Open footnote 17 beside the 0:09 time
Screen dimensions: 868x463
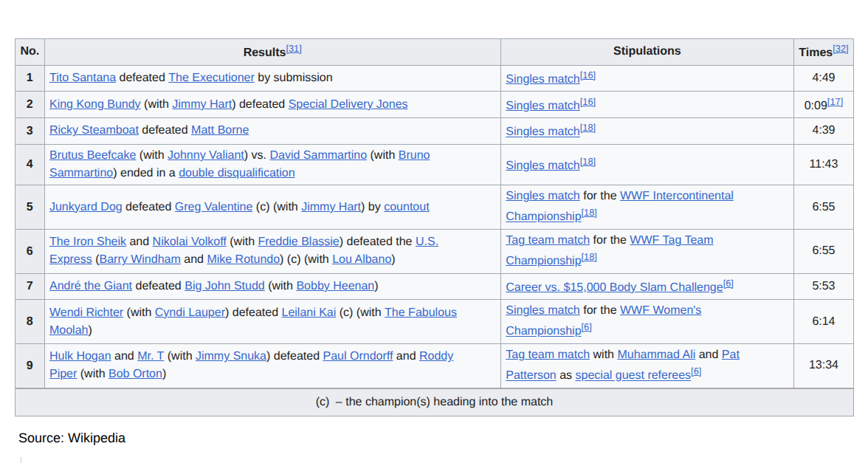pyautogui.click(x=835, y=103)
